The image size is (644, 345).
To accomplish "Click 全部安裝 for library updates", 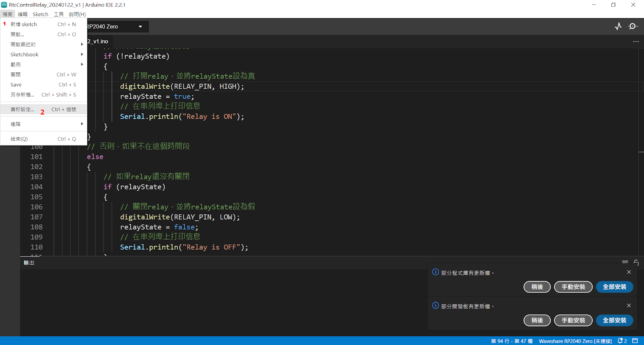I will coord(615,287).
